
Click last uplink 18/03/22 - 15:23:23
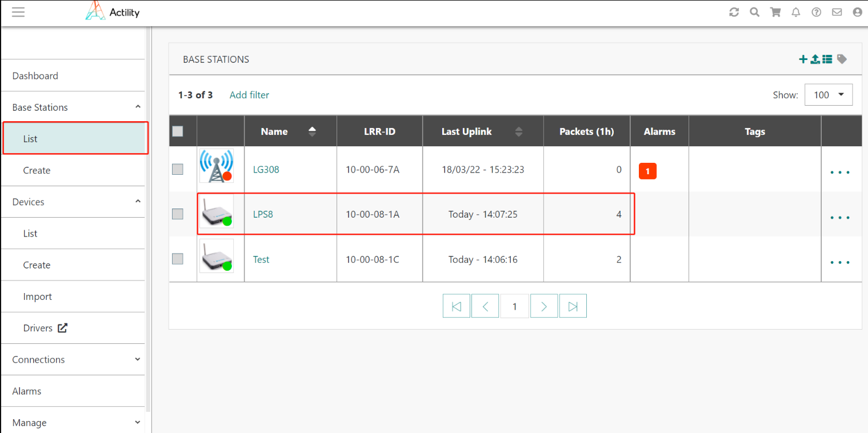point(483,170)
